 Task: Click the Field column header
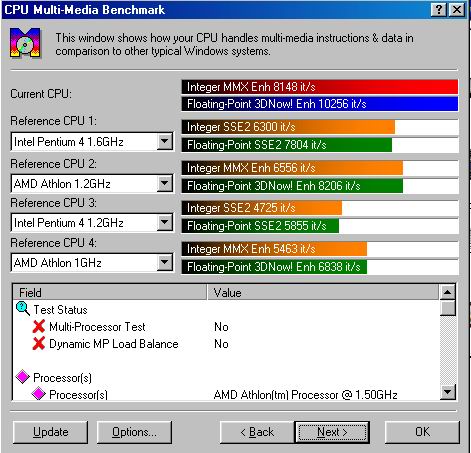click(x=110, y=292)
